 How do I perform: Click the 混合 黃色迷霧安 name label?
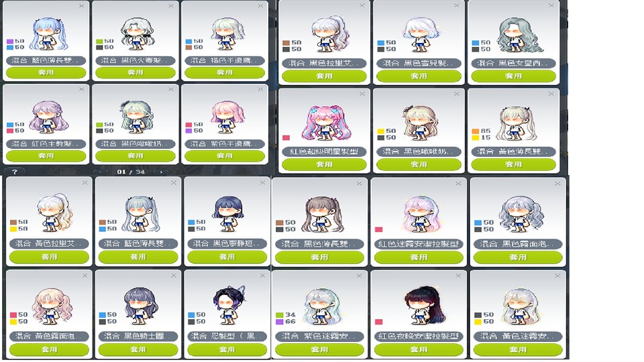click(x=517, y=336)
